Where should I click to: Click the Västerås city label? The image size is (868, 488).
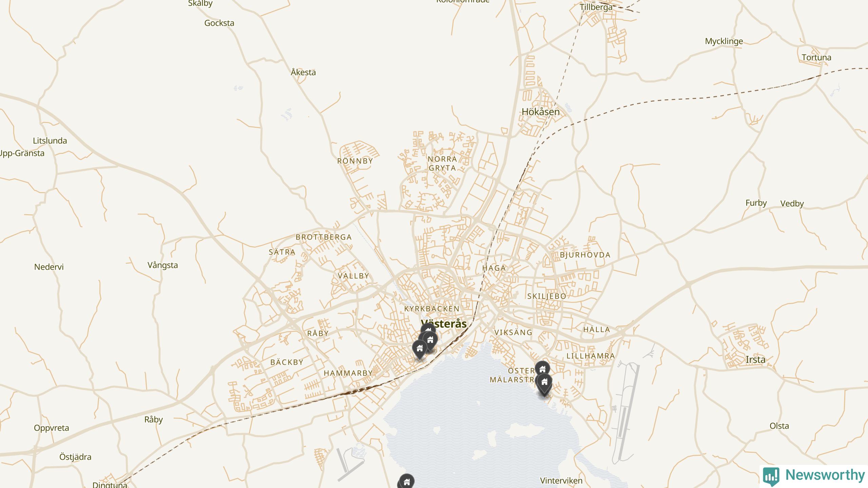444,324
